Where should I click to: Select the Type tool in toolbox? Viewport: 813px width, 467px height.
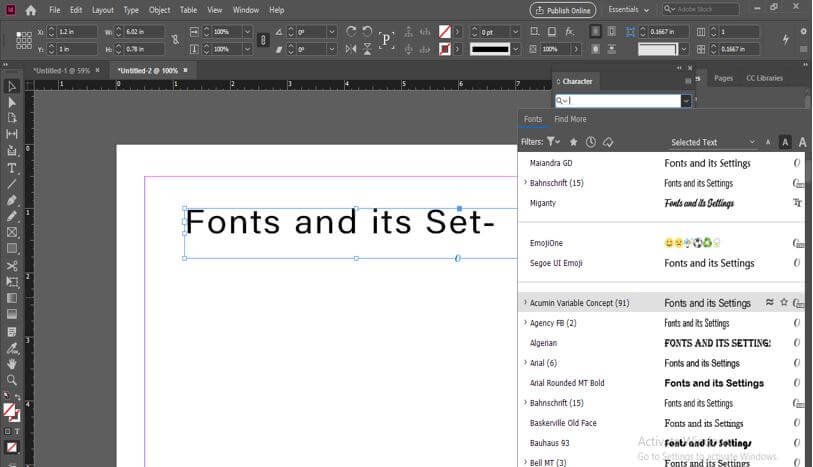(x=12, y=168)
